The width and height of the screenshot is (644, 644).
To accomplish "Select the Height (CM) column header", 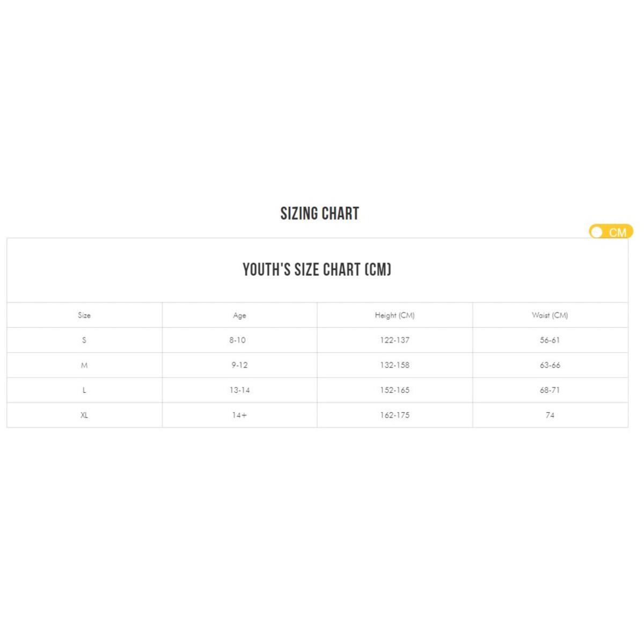I will click(394, 315).
